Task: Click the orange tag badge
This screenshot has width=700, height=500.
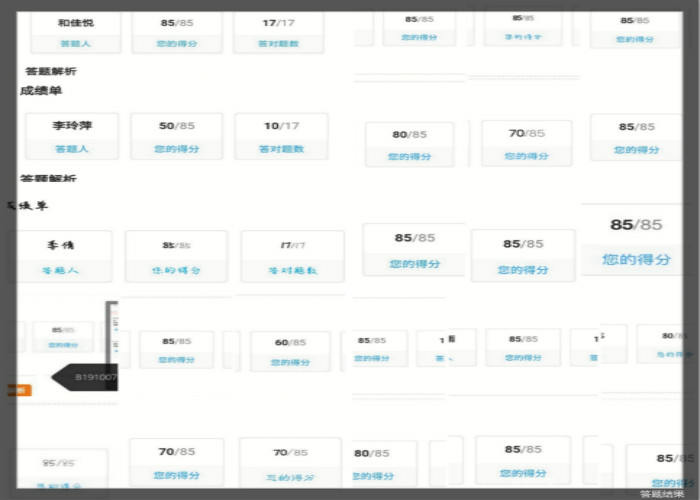Action: pos(20,391)
